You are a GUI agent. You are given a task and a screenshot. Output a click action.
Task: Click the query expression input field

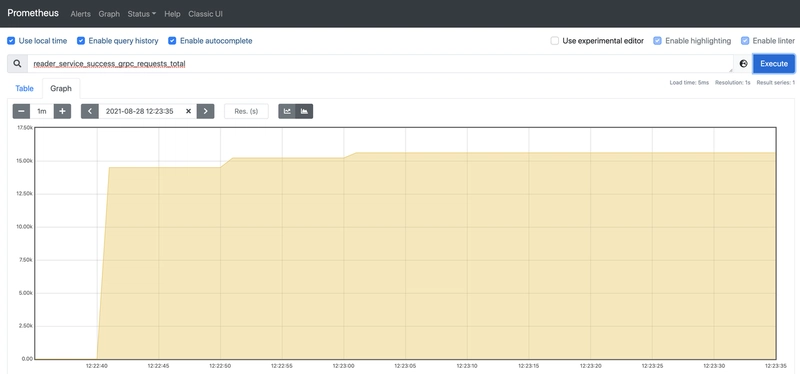pos(380,64)
